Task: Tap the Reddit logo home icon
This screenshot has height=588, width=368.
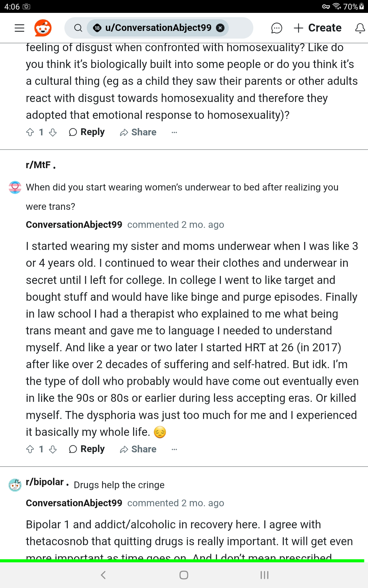Action: tap(43, 28)
